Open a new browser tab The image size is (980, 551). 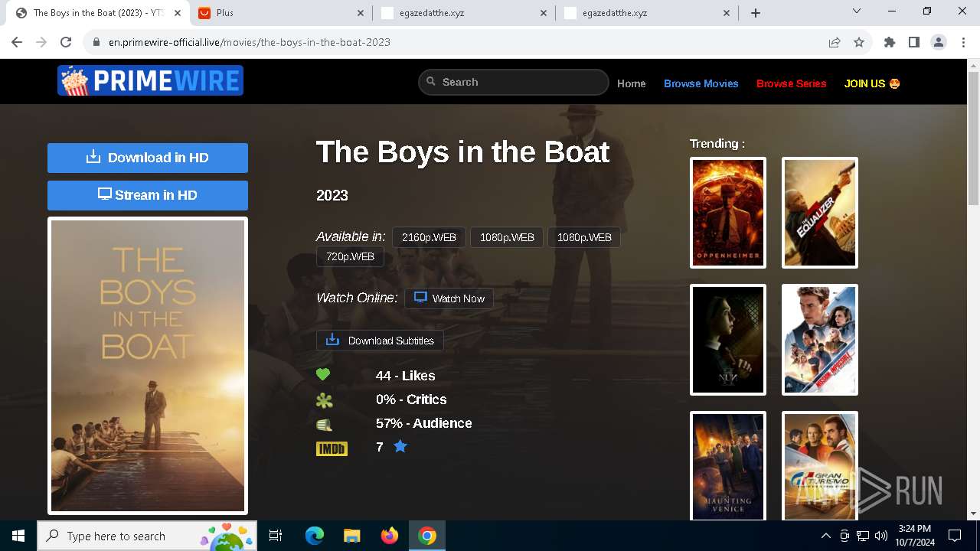[756, 13]
